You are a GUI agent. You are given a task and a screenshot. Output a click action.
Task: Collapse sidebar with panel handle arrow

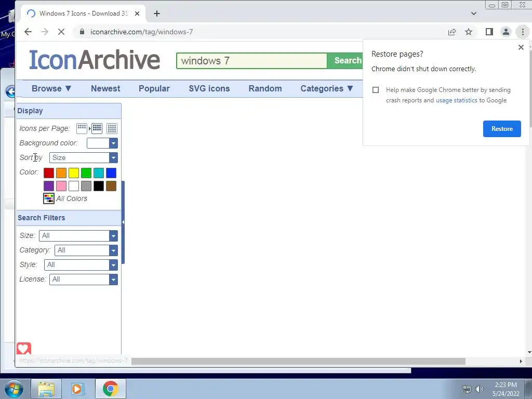[123, 222]
